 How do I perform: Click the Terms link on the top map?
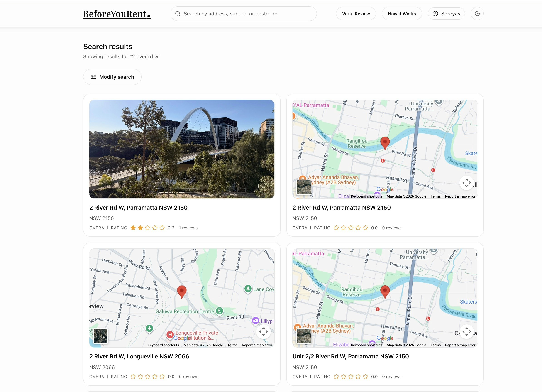[435, 196]
